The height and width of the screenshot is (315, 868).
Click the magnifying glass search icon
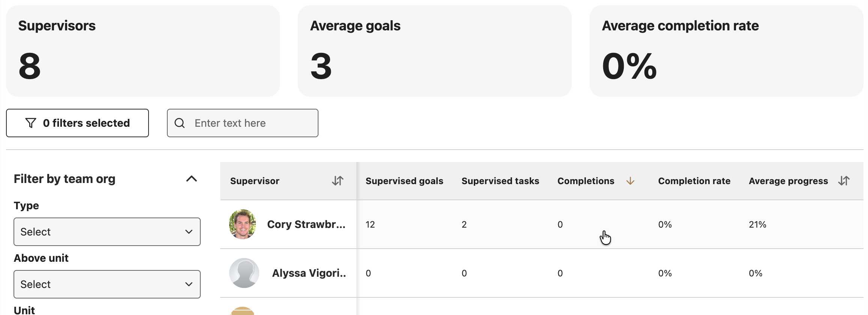point(180,123)
